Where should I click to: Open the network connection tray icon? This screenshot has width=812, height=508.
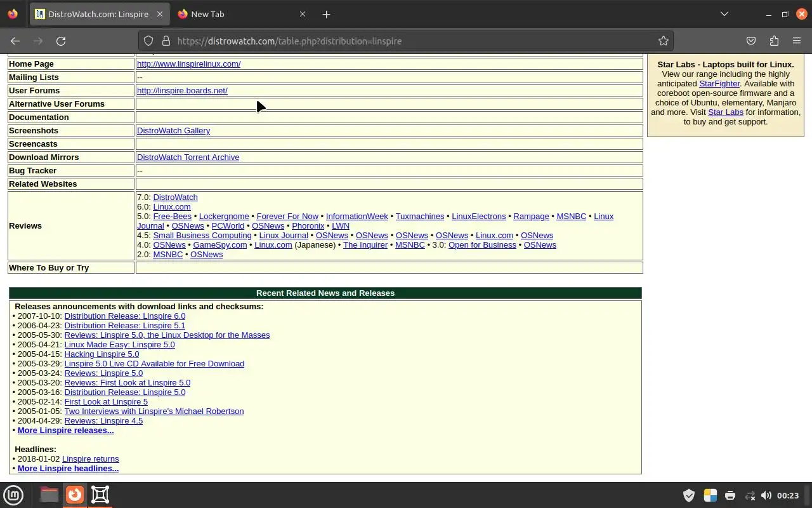click(750, 495)
